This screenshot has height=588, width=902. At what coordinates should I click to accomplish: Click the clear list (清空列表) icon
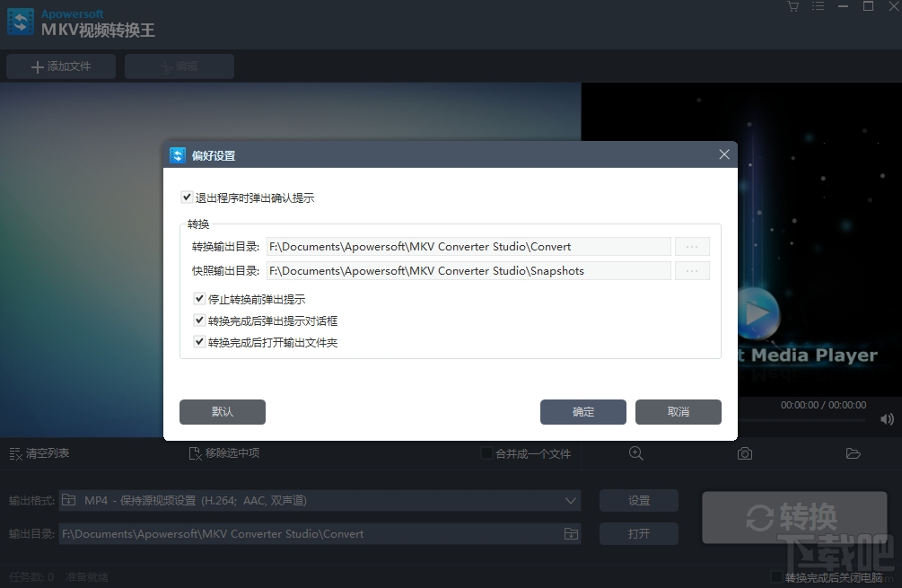tap(15, 453)
